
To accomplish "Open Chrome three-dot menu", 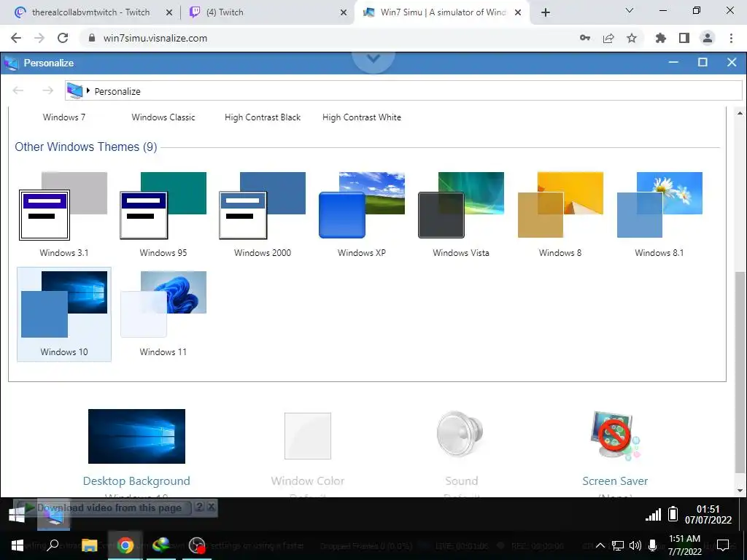I will [x=731, y=38].
